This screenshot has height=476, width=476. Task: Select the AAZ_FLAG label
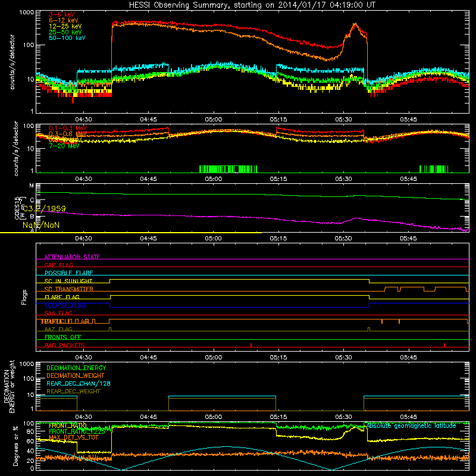tap(58, 329)
